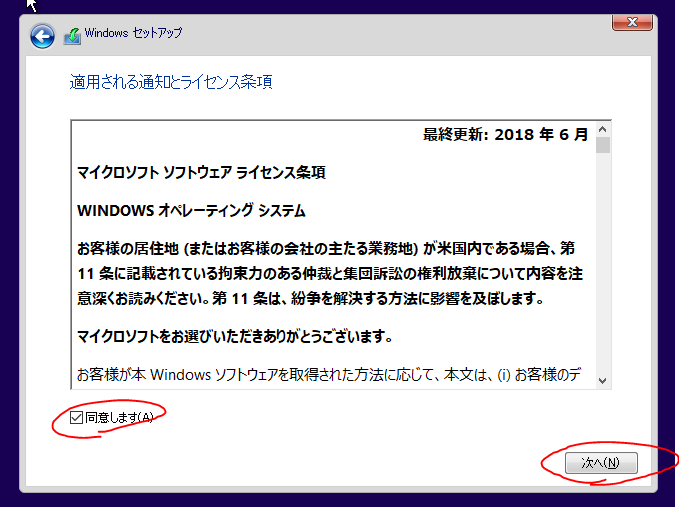Click the line マイクロソフトをお選びいただきありがとうございます
Image resolution: width=679 pixels, height=507 pixels.
(x=235, y=336)
